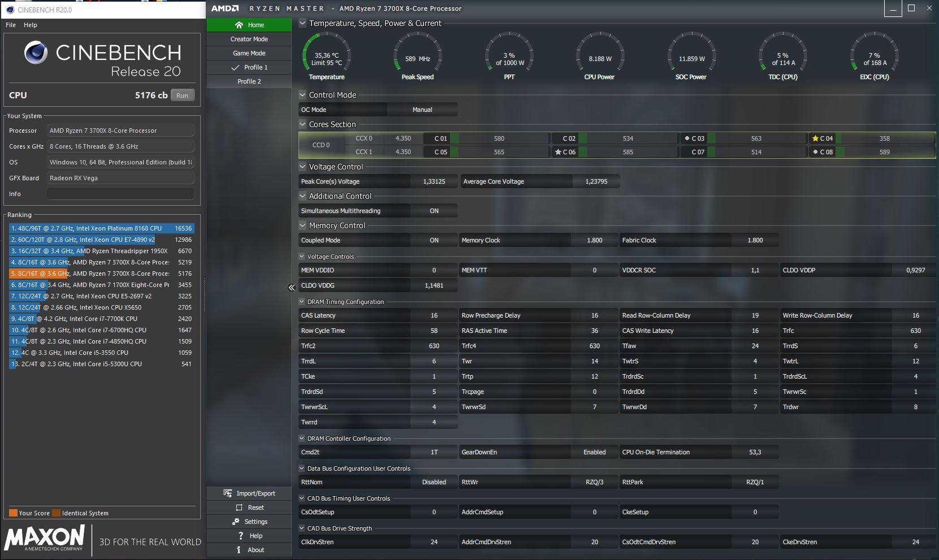Collapse the Additional Control section
Image resolution: width=939 pixels, height=560 pixels.
[x=302, y=196]
